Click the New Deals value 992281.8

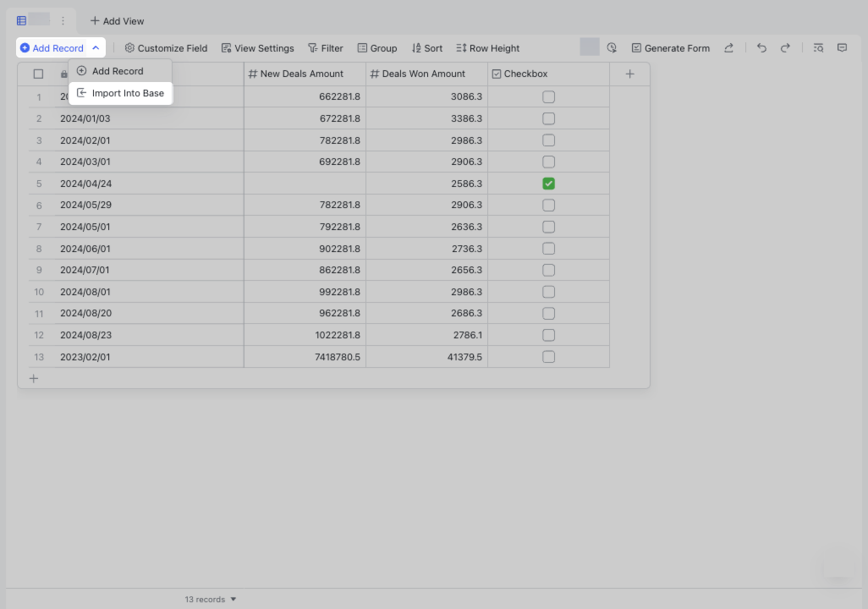pyautogui.click(x=305, y=292)
